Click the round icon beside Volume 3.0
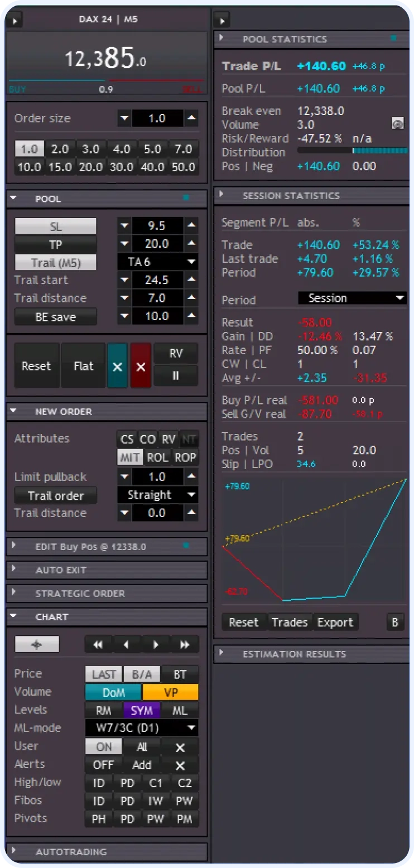This screenshot has height=868, width=414. tap(397, 124)
